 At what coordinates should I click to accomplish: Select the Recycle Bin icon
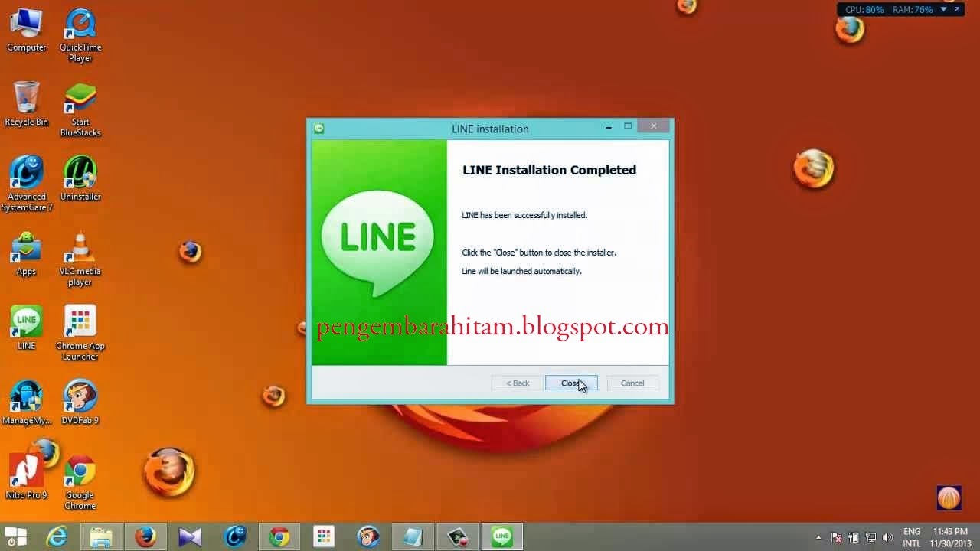[26, 105]
